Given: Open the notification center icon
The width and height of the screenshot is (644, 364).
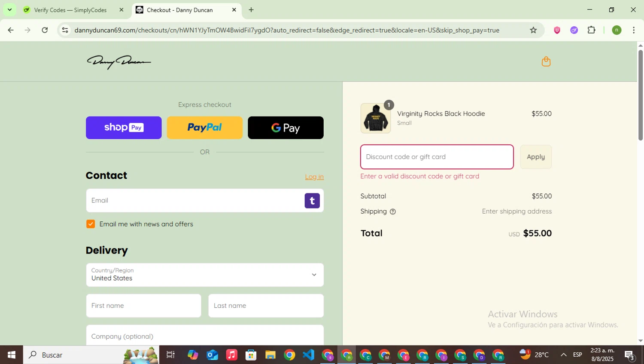Looking at the screenshot, I should (x=630, y=355).
